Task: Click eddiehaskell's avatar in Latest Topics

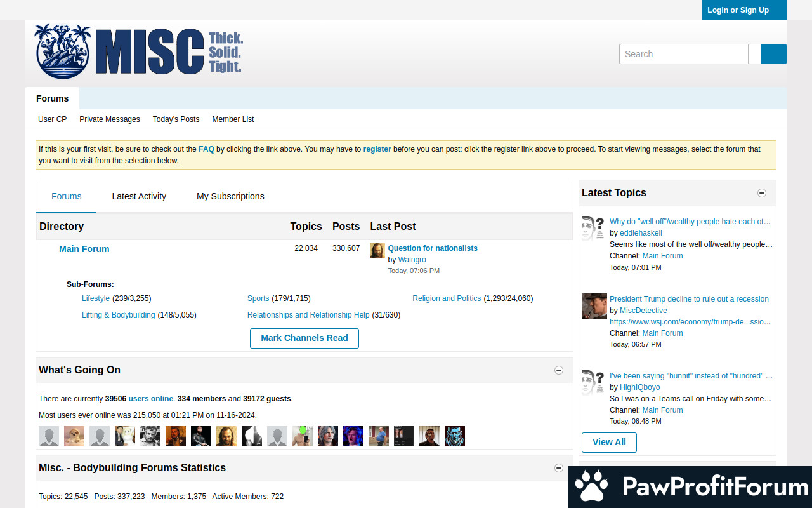Action: (593, 229)
